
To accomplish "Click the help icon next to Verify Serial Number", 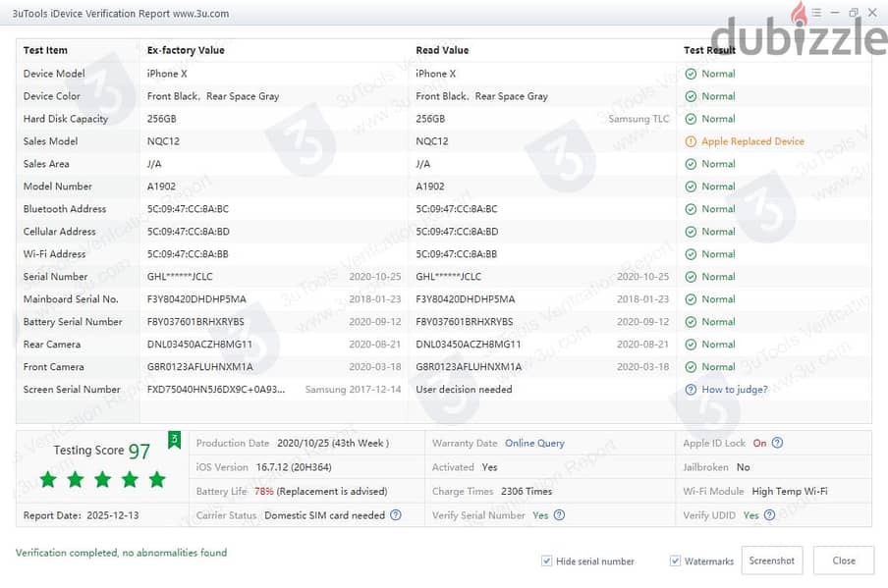I will pos(559,515).
